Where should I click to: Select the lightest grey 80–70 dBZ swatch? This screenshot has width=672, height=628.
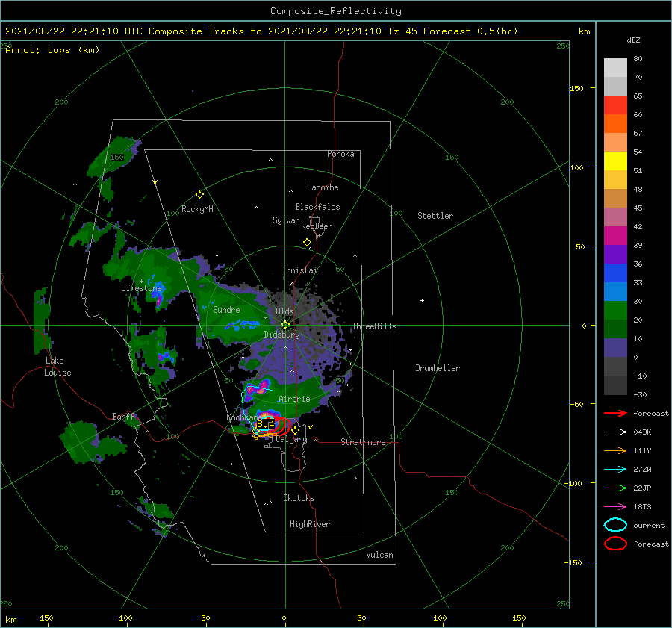tap(615, 68)
